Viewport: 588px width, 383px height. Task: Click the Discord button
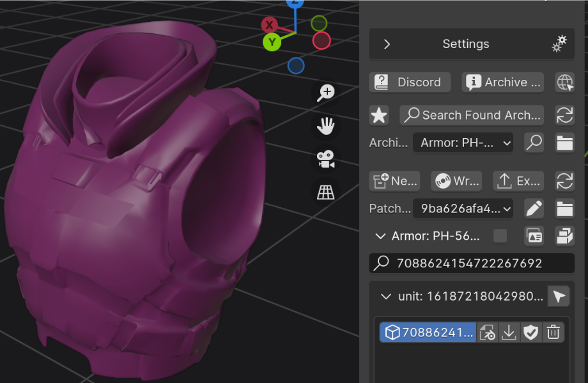coord(410,82)
